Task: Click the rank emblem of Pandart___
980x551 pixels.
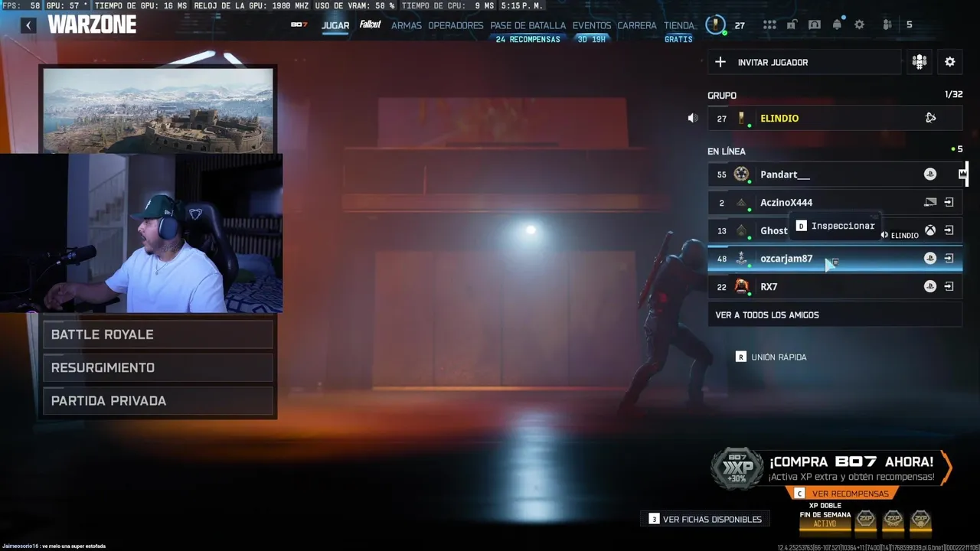Action: click(x=741, y=174)
